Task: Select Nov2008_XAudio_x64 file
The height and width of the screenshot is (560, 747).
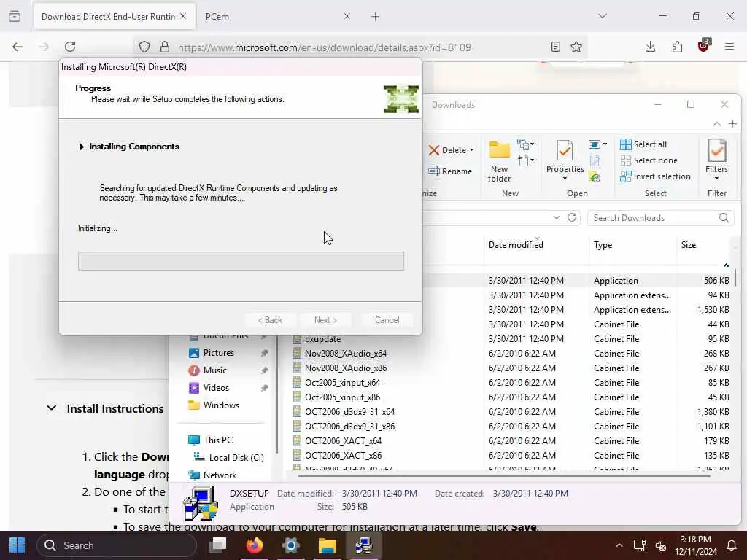Action: pyautogui.click(x=345, y=354)
